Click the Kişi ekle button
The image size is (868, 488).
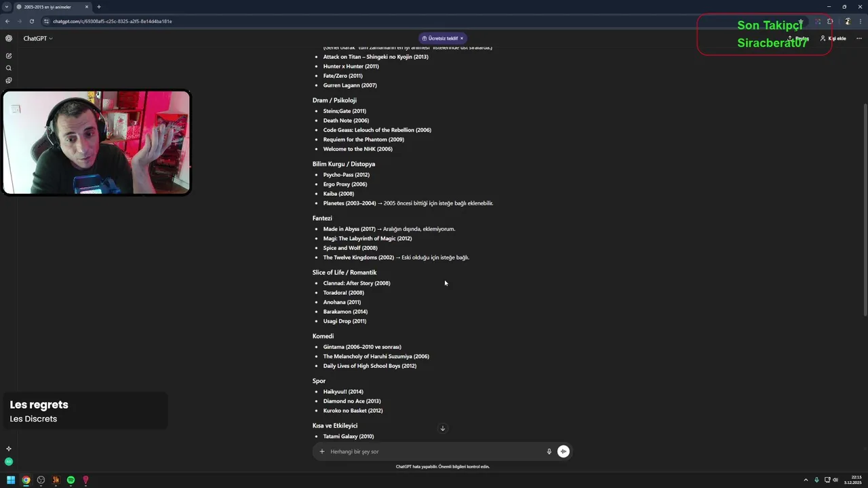(833, 39)
